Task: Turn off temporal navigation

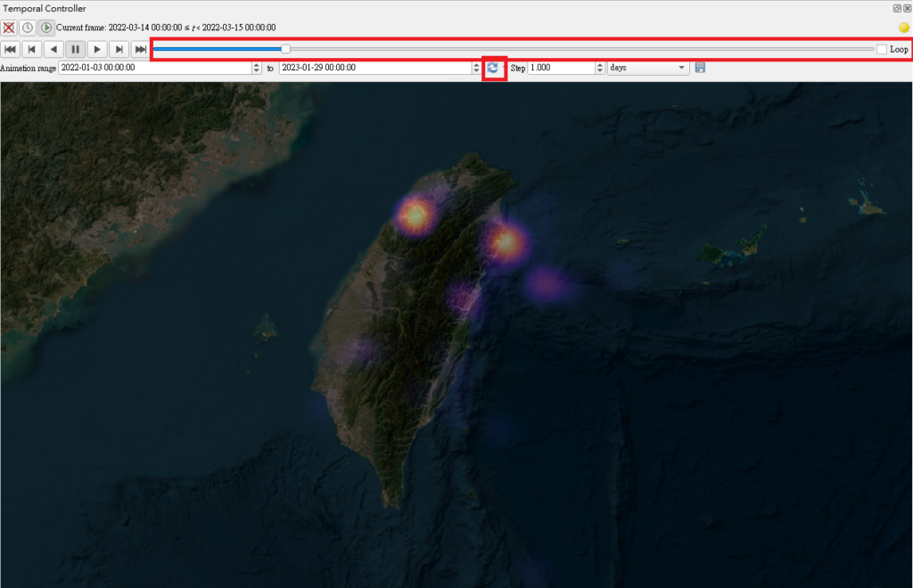Action: click(9, 28)
